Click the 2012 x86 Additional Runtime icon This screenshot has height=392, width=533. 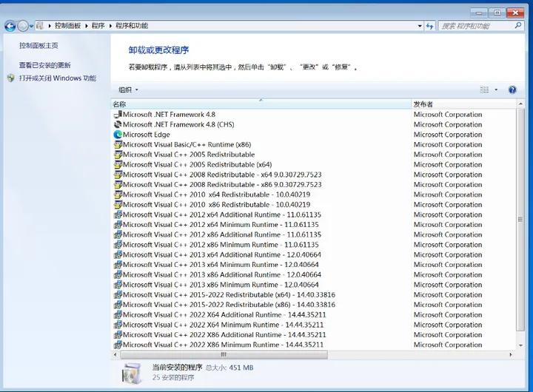click(118, 234)
